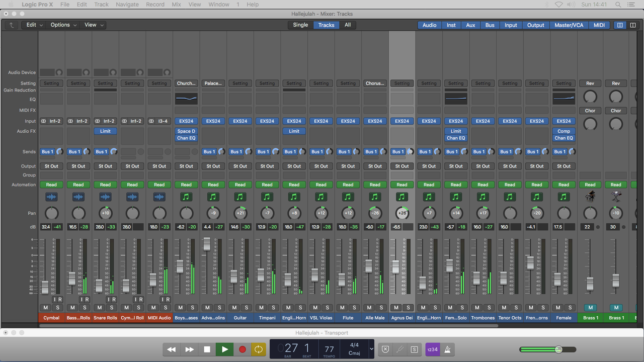
Task: Toggle Cycle mode in transport
Action: point(259,349)
